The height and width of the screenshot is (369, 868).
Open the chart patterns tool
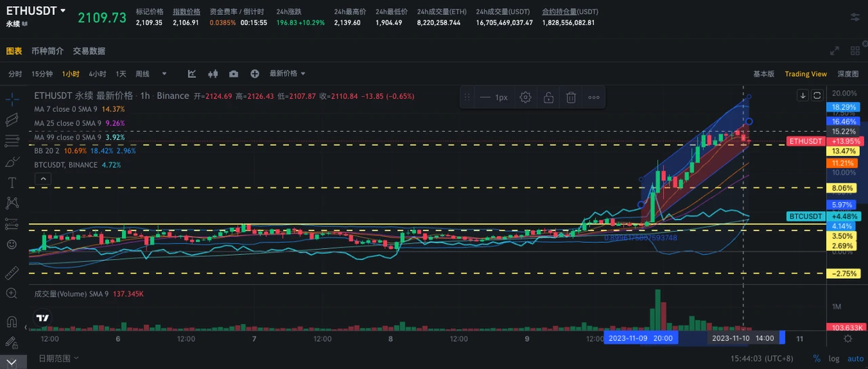pos(12,202)
